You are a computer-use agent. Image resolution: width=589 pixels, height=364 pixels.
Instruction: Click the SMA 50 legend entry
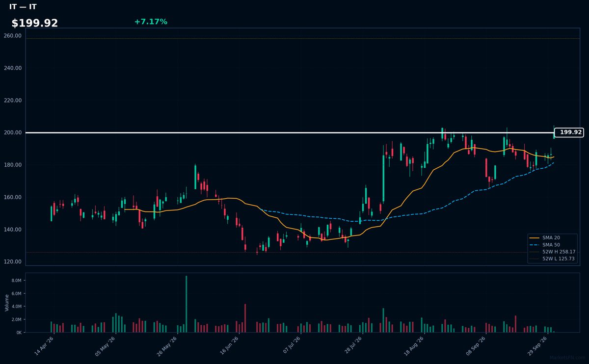click(x=545, y=245)
